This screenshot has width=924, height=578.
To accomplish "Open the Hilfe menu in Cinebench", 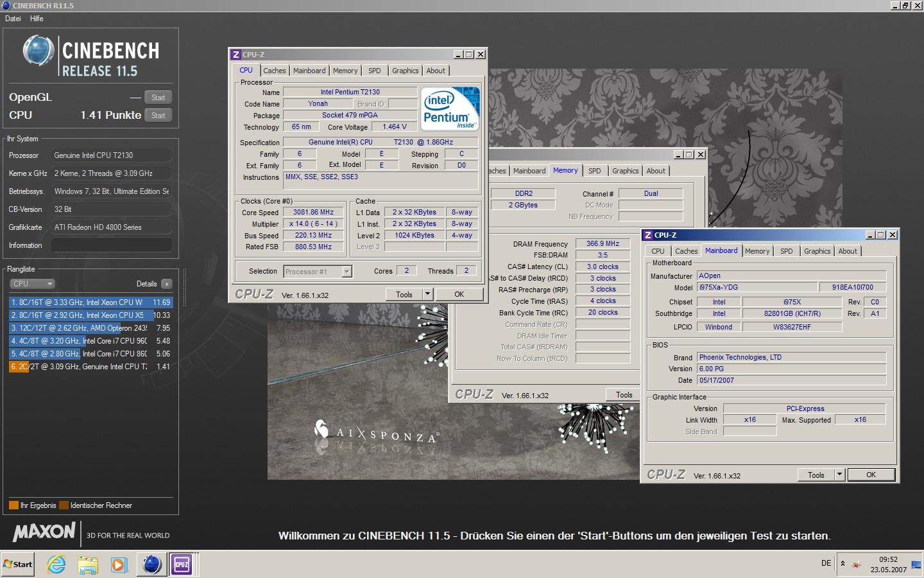I will click(x=37, y=19).
